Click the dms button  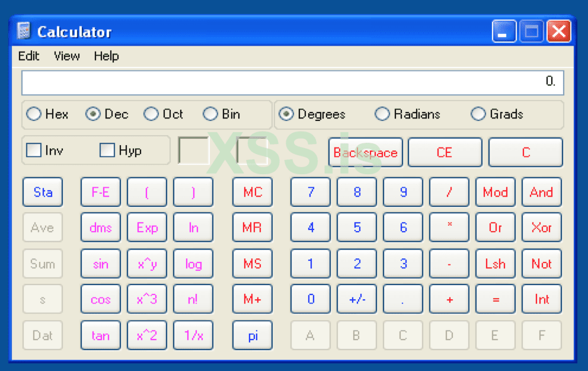tap(101, 228)
